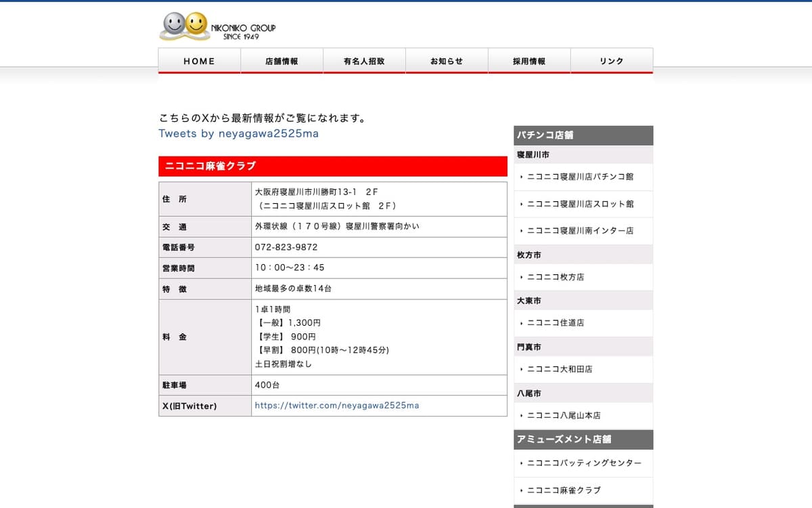
Task: Click the こちらのXから最新情報 announcement text
Action: [263, 119]
